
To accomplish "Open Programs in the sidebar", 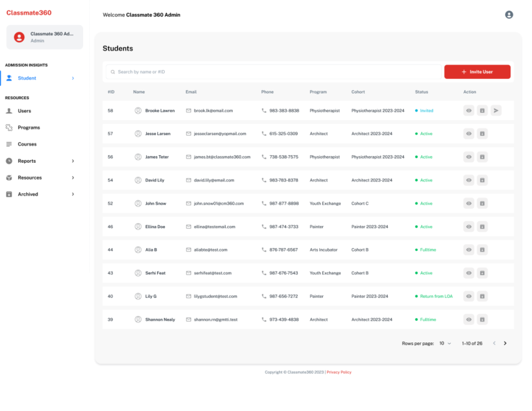I will (x=28, y=128).
